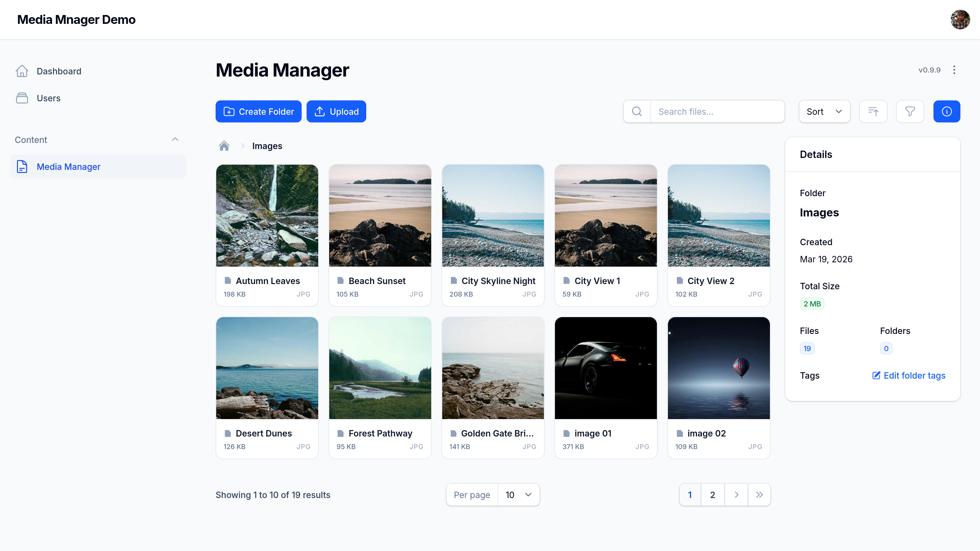
Task: Open the kebab menu next to v0.9.9
Action: (955, 70)
